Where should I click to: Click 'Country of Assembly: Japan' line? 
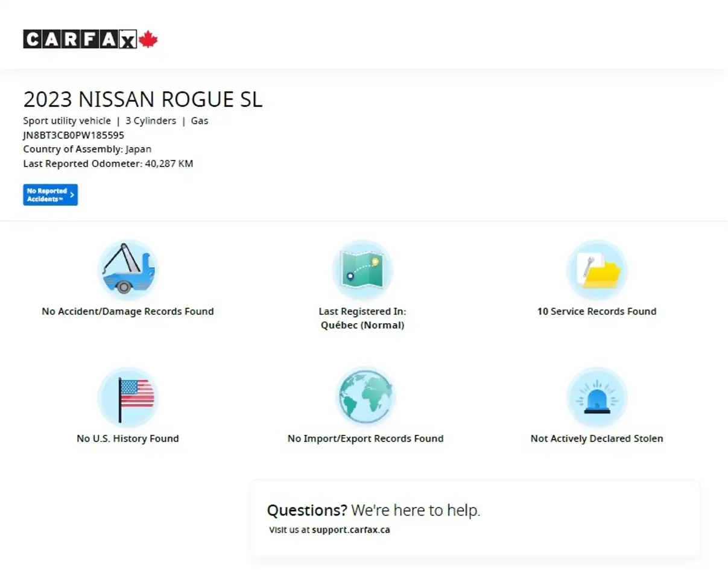tap(87, 149)
